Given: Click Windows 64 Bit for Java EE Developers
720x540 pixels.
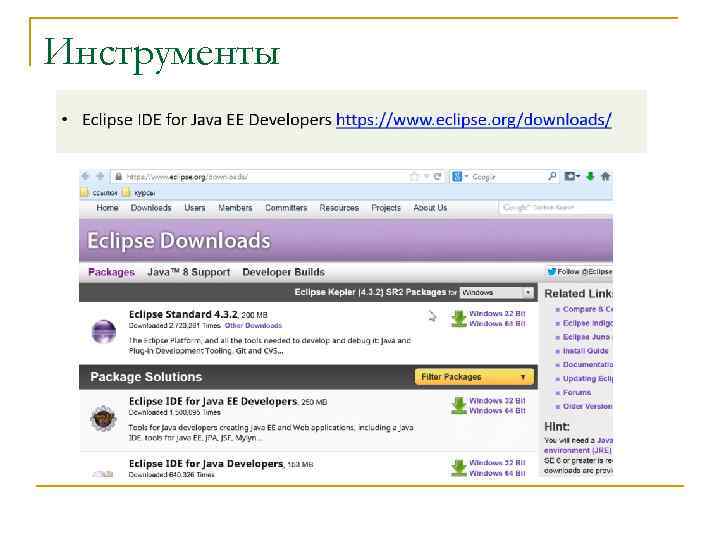Looking at the screenshot, I should pos(497,411).
